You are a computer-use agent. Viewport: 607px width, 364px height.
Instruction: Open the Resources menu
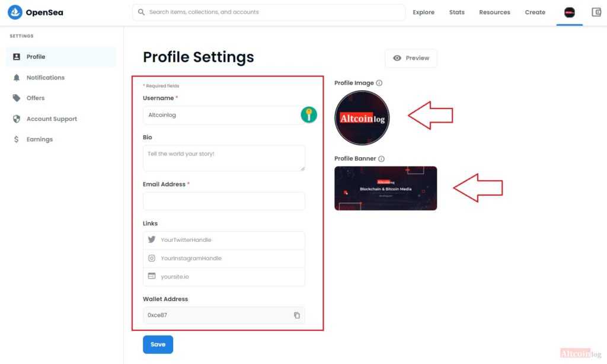coord(494,12)
